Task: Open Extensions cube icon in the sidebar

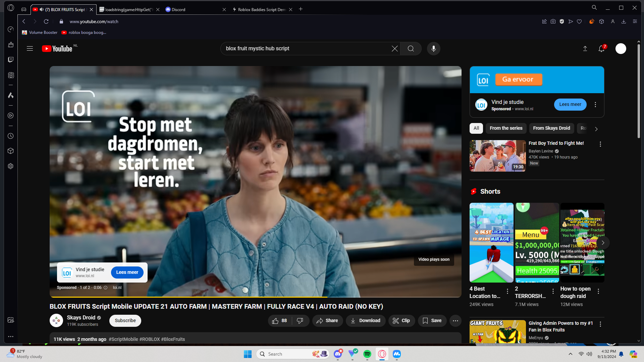Action: pos(11,151)
